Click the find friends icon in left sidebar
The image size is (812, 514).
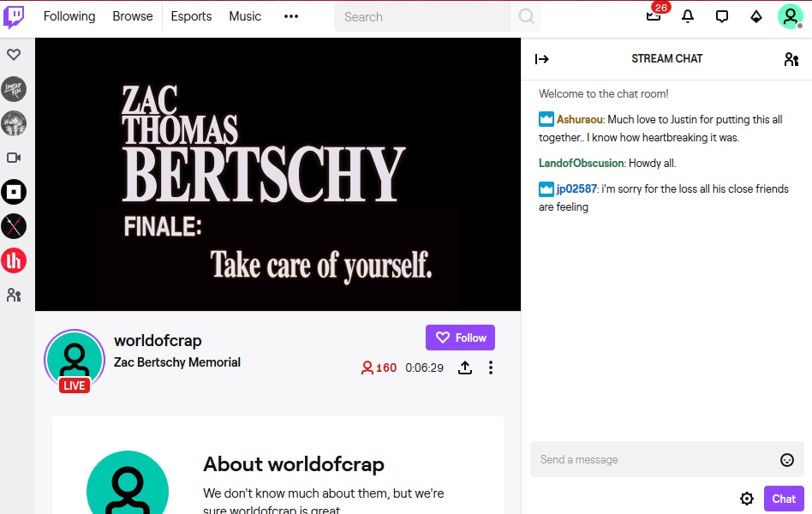click(x=14, y=295)
